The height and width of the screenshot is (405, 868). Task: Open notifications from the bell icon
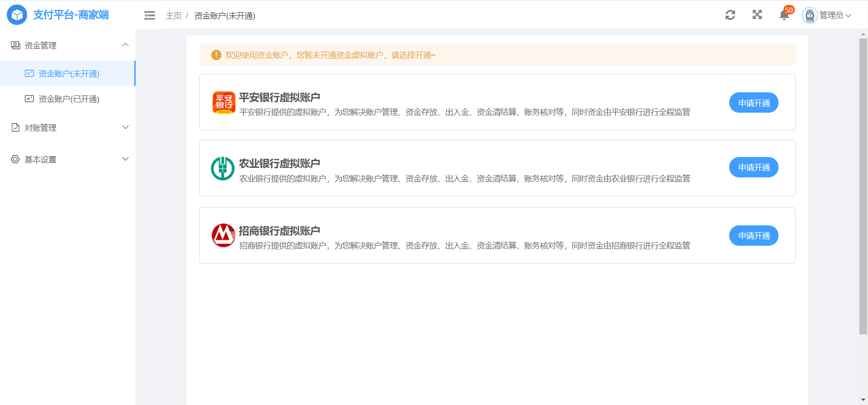click(784, 16)
